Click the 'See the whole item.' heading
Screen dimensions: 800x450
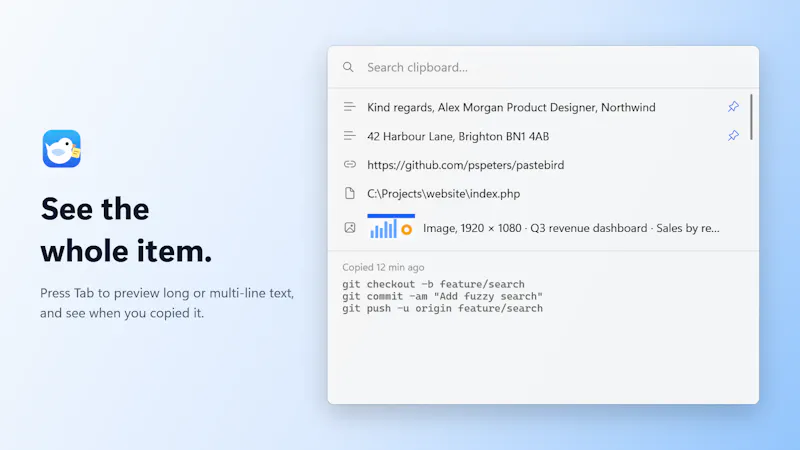[x=126, y=230]
